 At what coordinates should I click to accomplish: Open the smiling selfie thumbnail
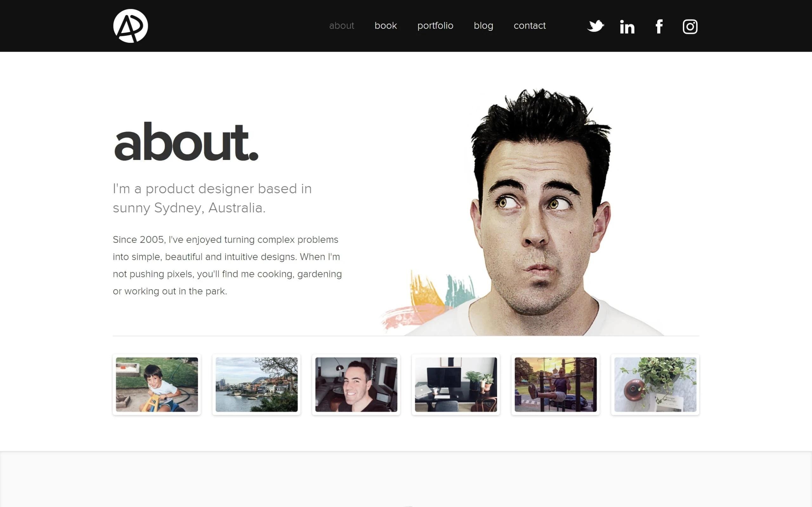pos(356,384)
